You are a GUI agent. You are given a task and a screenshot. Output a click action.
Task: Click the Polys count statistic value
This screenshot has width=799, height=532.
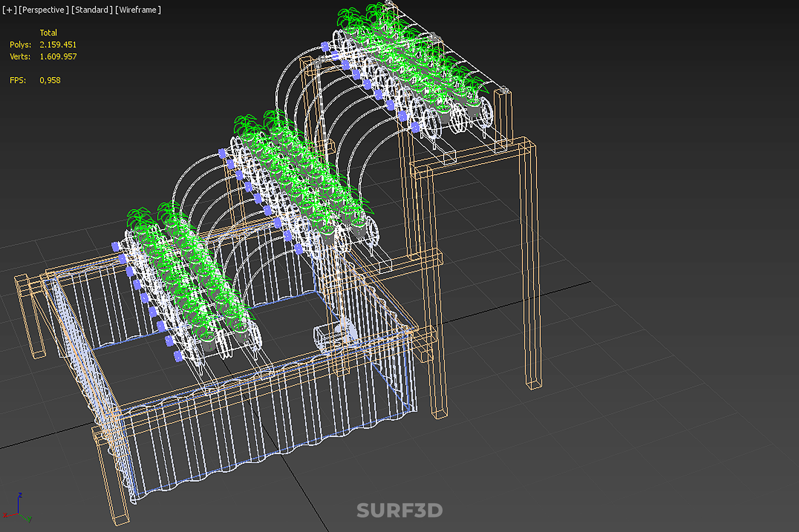pos(58,44)
